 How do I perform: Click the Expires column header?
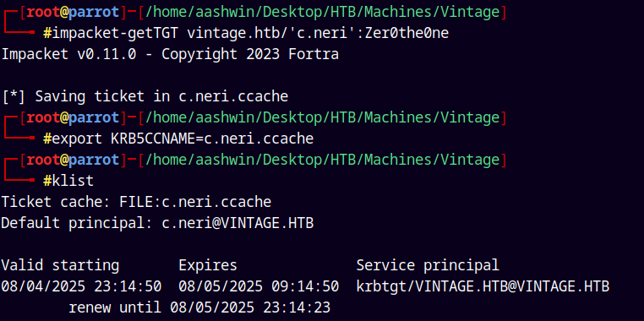click(208, 265)
